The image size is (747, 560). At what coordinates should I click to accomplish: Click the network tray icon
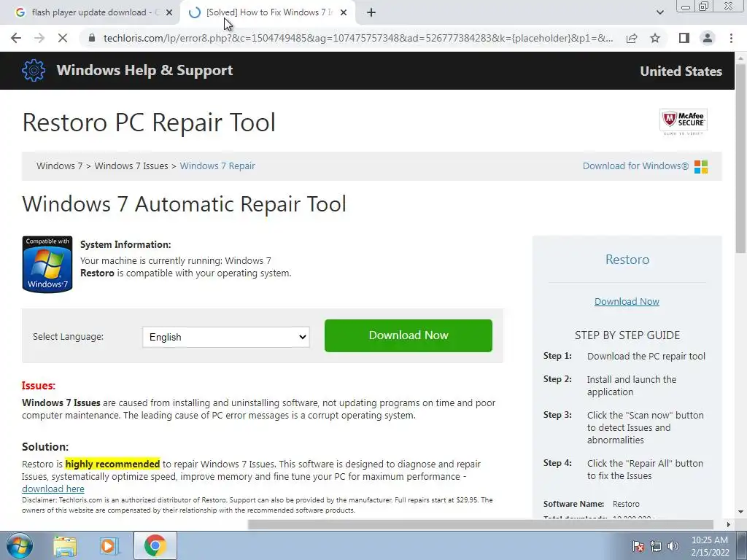[x=656, y=546]
